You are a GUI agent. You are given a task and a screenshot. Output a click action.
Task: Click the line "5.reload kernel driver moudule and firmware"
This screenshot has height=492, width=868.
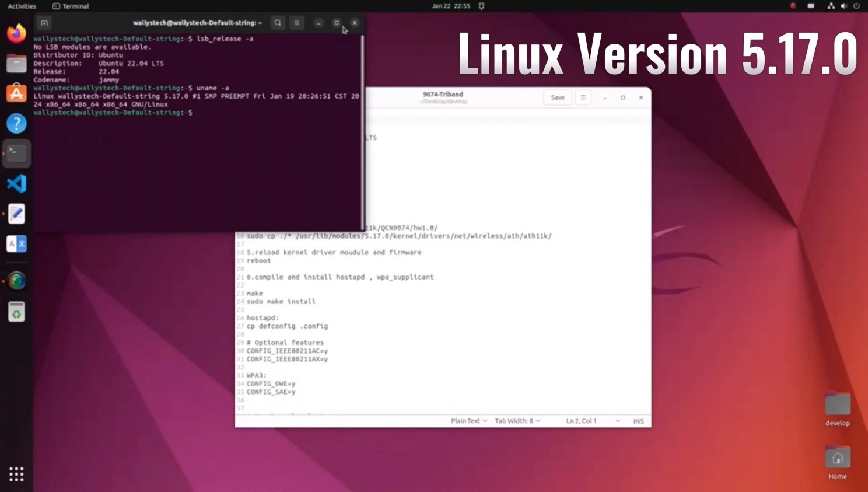pyautogui.click(x=334, y=252)
